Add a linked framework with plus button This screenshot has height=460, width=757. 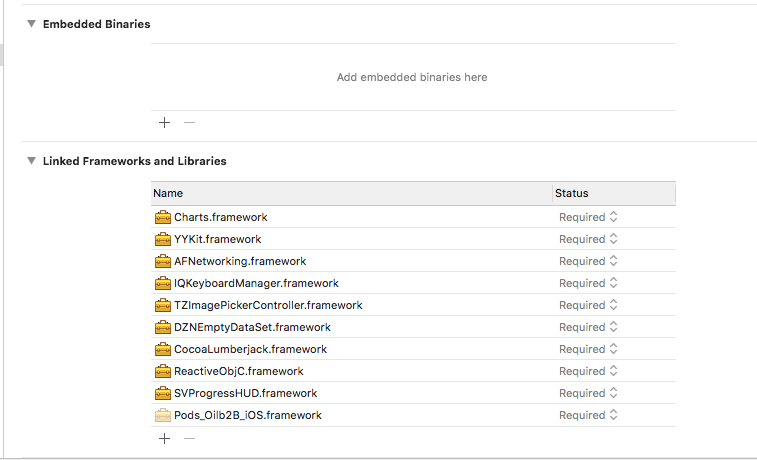[x=164, y=438]
